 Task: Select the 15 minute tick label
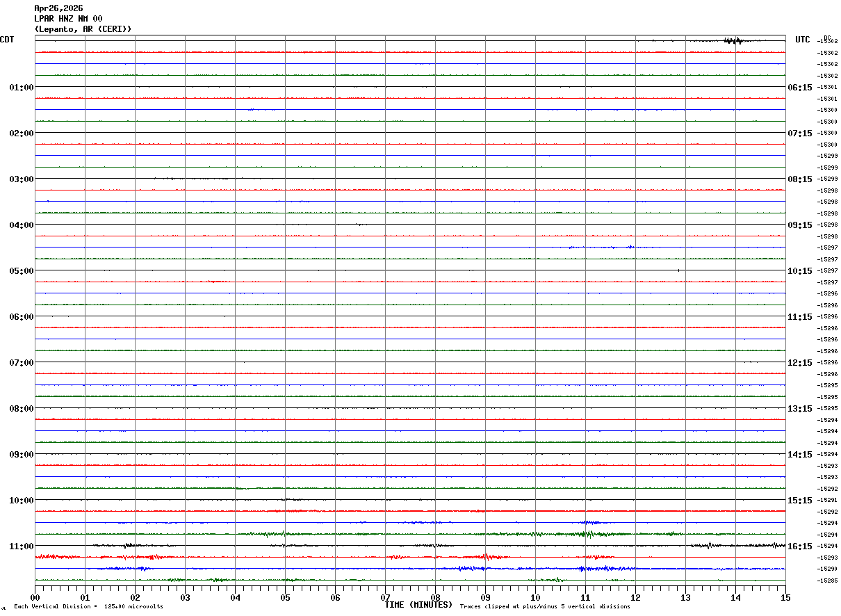pyautogui.click(x=785, y=597)
